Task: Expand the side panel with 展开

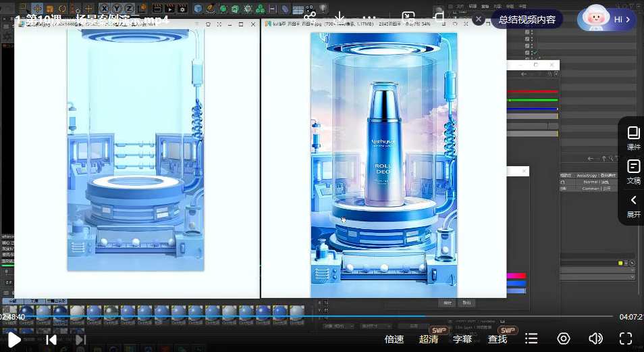Action: [633, 205]
